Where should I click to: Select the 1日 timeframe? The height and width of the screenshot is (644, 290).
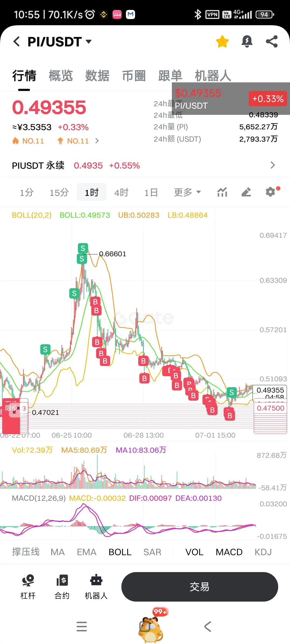(x=151, y=192)
